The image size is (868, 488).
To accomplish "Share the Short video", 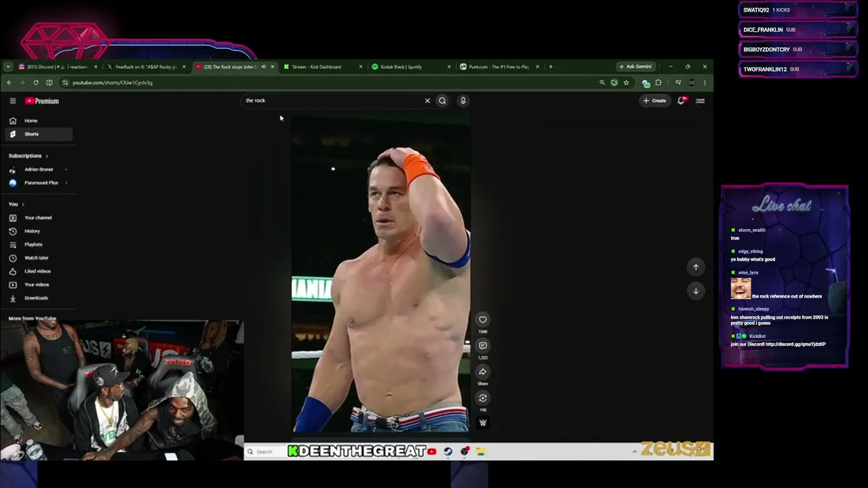I will click(x=483, y=372).
